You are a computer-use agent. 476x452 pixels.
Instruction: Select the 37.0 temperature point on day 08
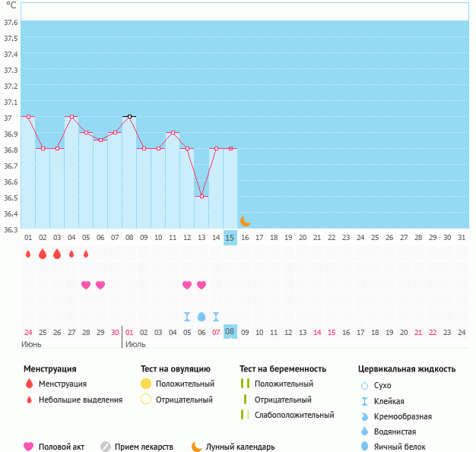pos(129,117)
